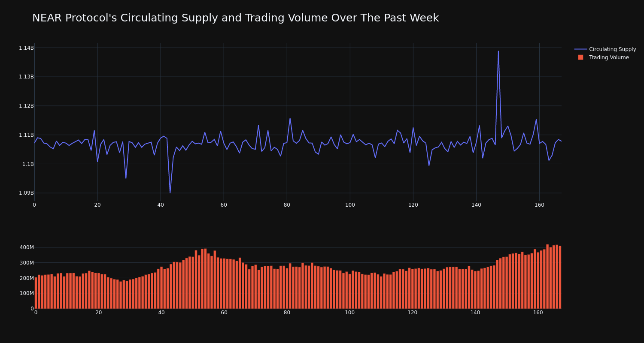Image resolution: width=644 pixels, height=343 pixels.
Task: Click the 120 tick on volume chart x-axis
Action: pyautogui.click(x=413, y=313)
